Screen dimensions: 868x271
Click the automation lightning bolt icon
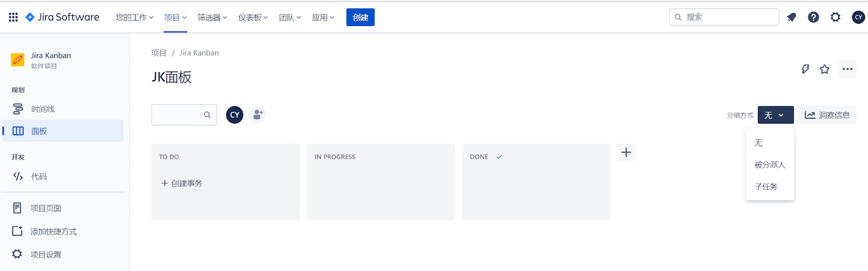[805, 69]
